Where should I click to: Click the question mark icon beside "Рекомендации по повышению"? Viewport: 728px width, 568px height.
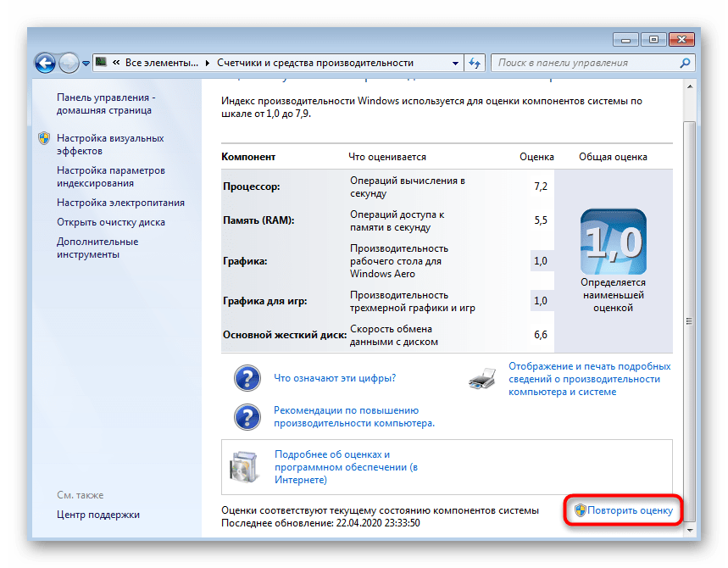(x=247, y=416)
